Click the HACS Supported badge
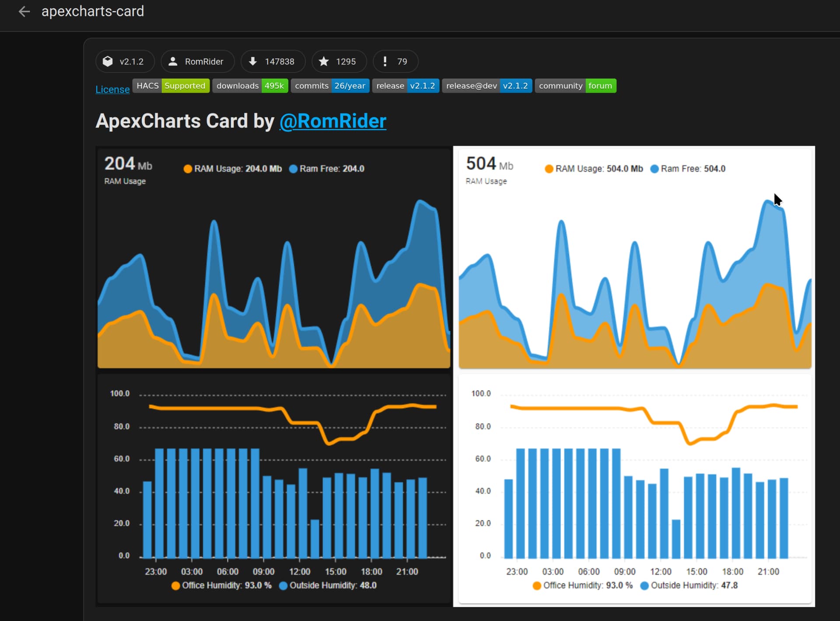Viewport: 840px width, 621px height. pyautogui.click(x=171, y=86)
